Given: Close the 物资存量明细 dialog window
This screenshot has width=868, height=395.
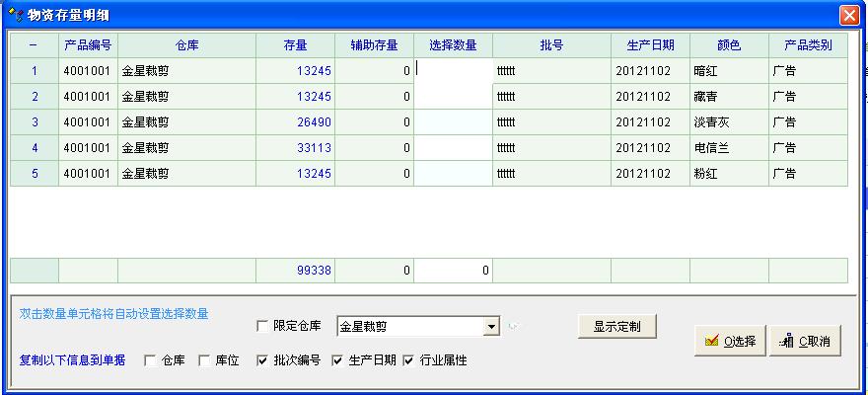Looking at the screenshot, I should 848,15.
